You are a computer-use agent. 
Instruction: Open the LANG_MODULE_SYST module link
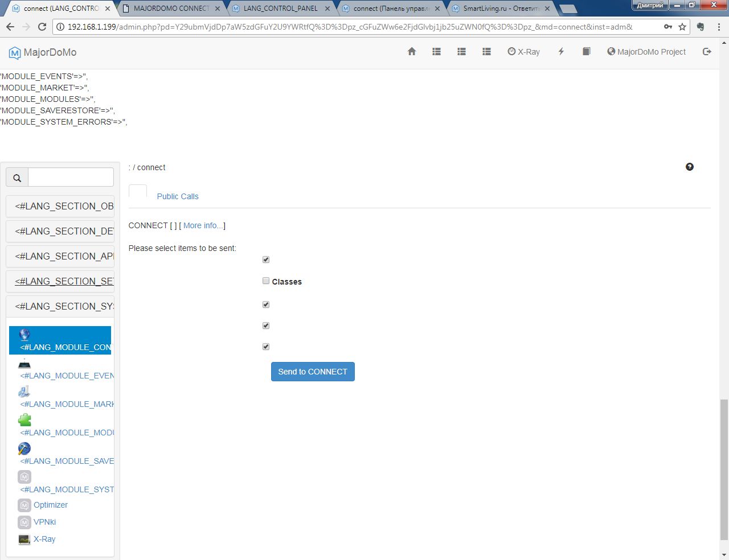67,489
